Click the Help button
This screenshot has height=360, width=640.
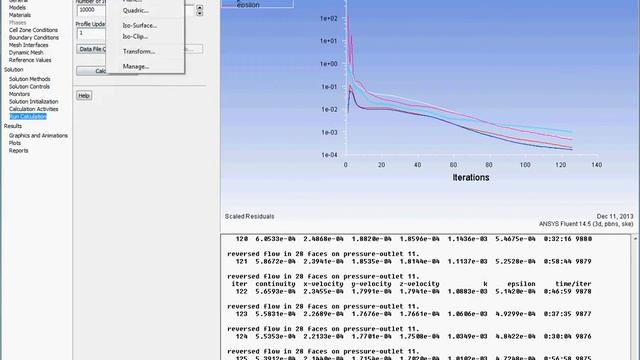(84, 96)
